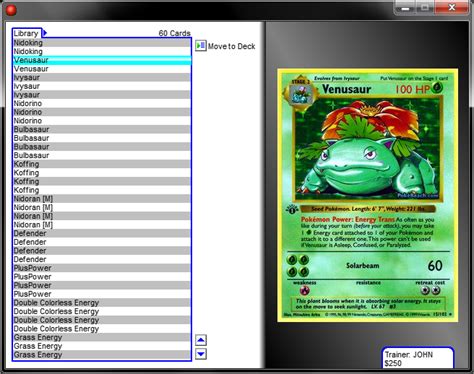Click the Move to Deck button

pos(225,46)
